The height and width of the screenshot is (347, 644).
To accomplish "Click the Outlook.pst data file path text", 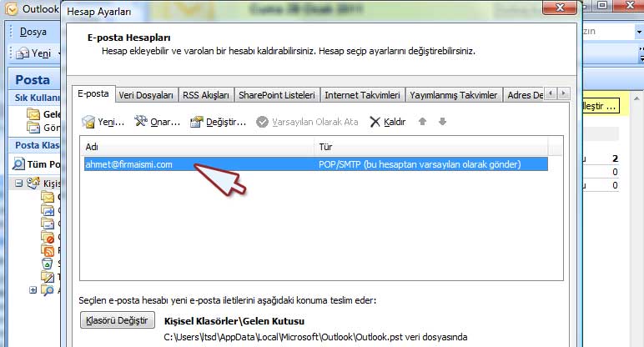I will point(315,337).
